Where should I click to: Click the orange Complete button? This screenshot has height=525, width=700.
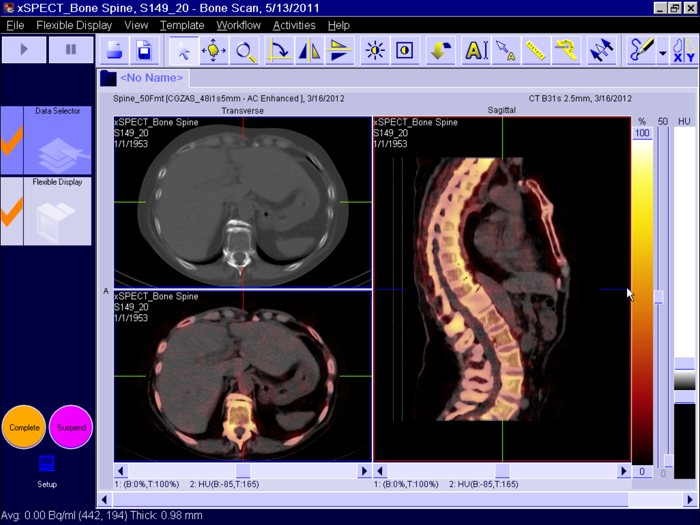(23, 427)
